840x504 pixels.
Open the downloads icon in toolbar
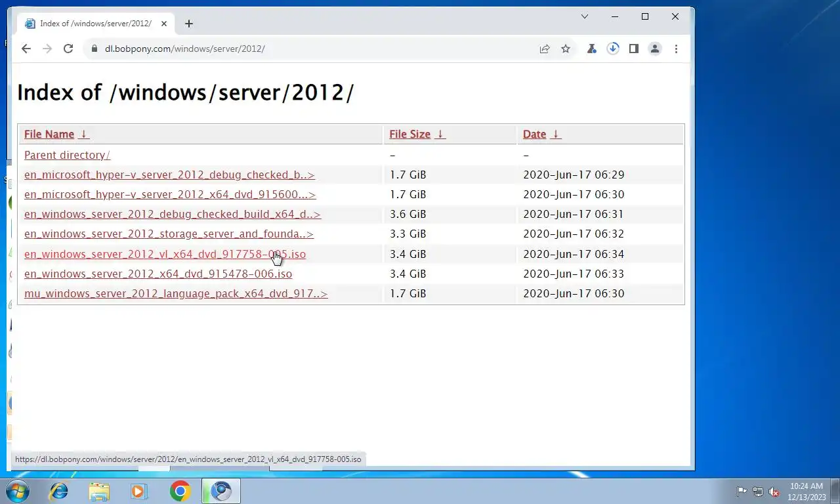[x=613, y=49]
